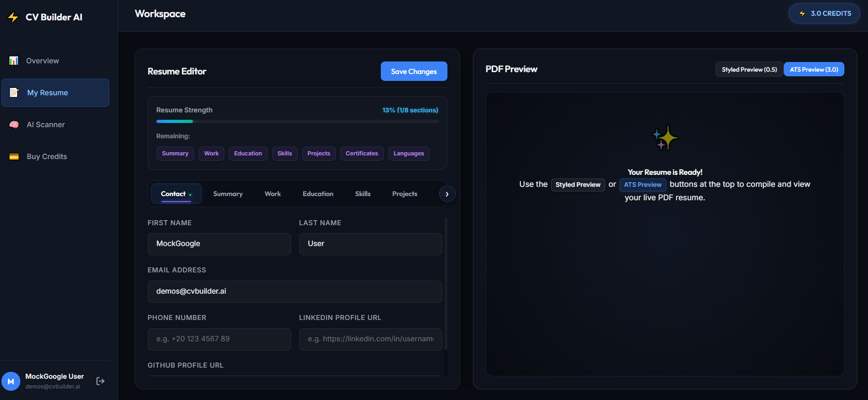Click the Resume Strength progress bar
Image resolution: width=868 pixels, height=400 pixels.
(297, 121)
